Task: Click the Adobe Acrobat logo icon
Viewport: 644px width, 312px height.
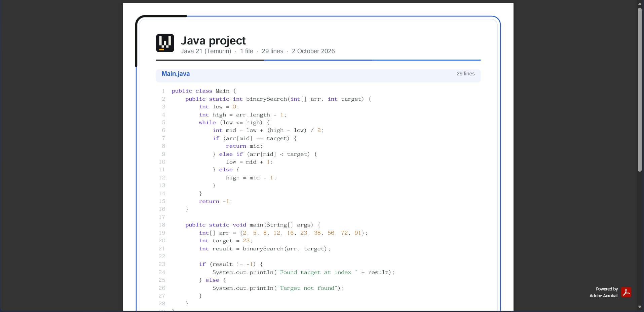Action: [626, 292]
